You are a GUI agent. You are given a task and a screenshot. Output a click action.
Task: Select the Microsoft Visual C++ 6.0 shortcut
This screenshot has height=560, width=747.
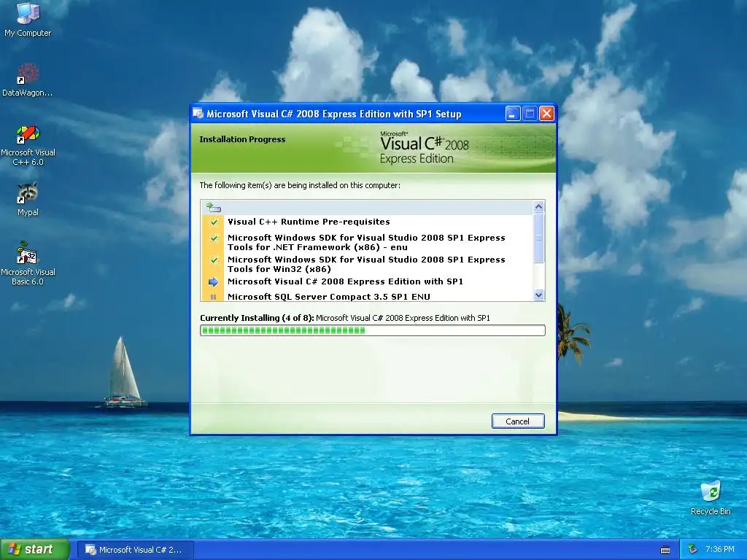click(x=28, y=145)
